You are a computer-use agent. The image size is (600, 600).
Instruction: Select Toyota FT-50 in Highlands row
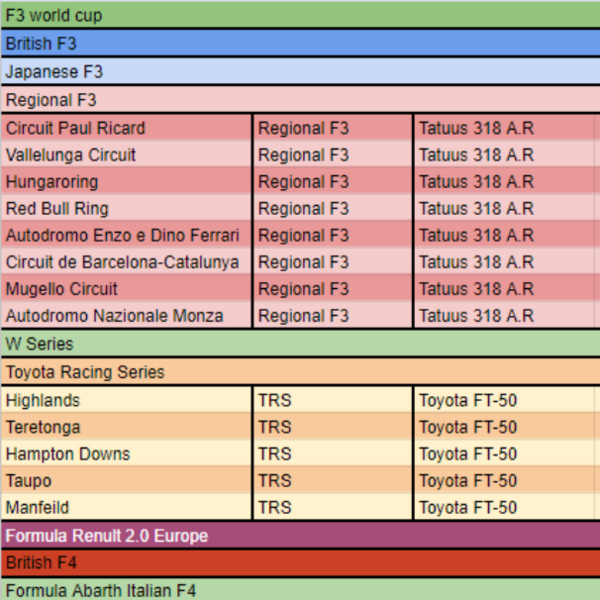[x=504, y=400]
